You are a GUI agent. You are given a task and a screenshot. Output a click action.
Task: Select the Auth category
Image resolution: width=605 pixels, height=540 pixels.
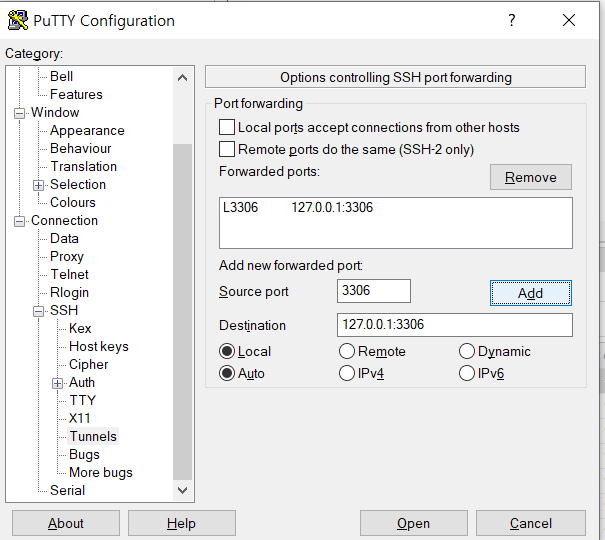(82, 382)
